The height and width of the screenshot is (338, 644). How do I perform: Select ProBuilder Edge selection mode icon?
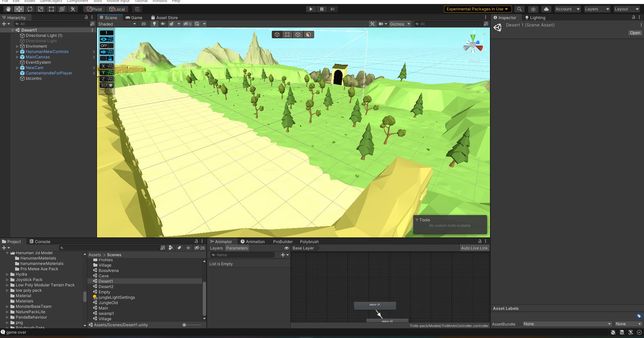click(x=298, y=35)
